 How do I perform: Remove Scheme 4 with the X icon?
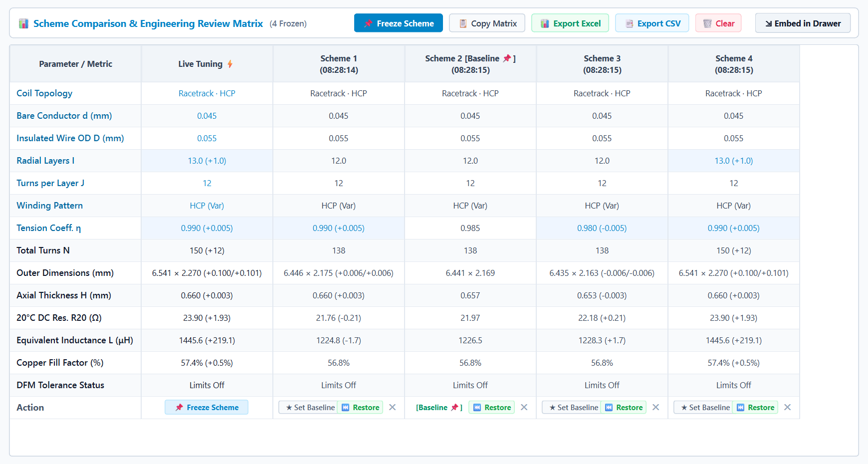click(788, 407)
